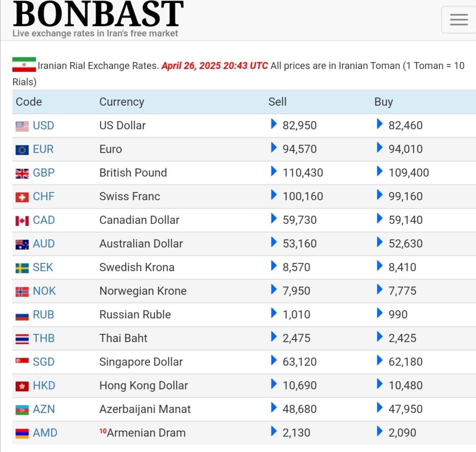The image size is (476, 452).
Task: Click the red date April 26, 2025 20:43 UTC
Action: (x=215, y=66)
